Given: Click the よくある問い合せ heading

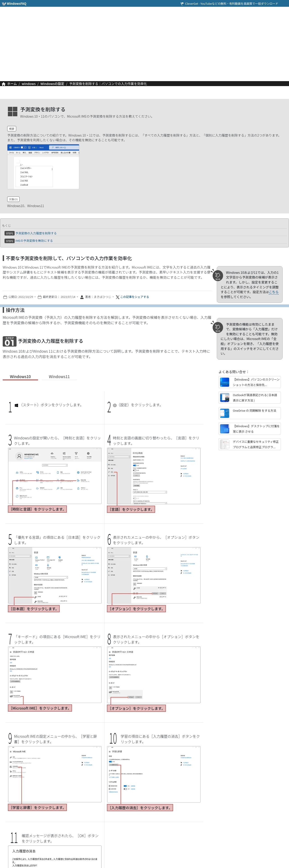Looking at the screenshot, I should coord(234,372).
